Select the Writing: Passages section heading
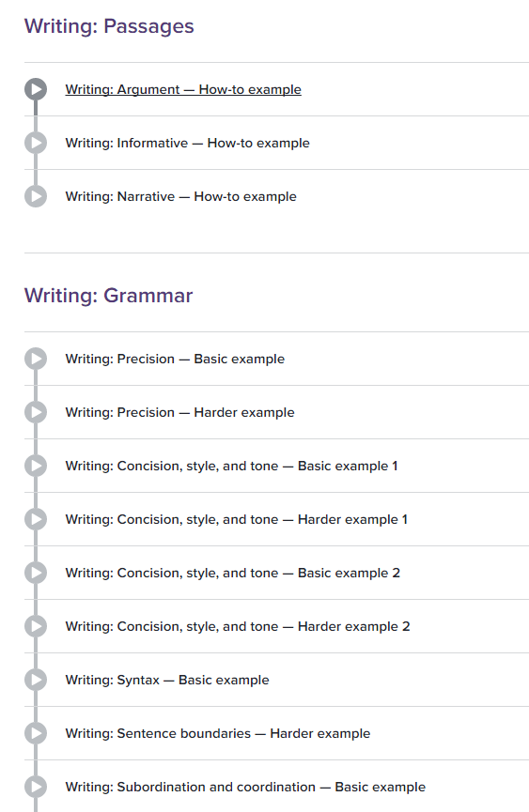529x812 pixels. 109,26
